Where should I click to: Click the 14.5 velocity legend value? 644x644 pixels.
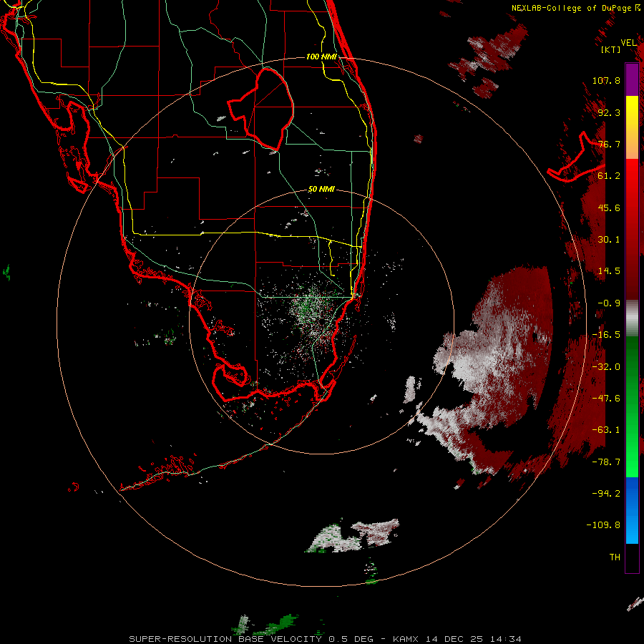[x=609, y=271]
